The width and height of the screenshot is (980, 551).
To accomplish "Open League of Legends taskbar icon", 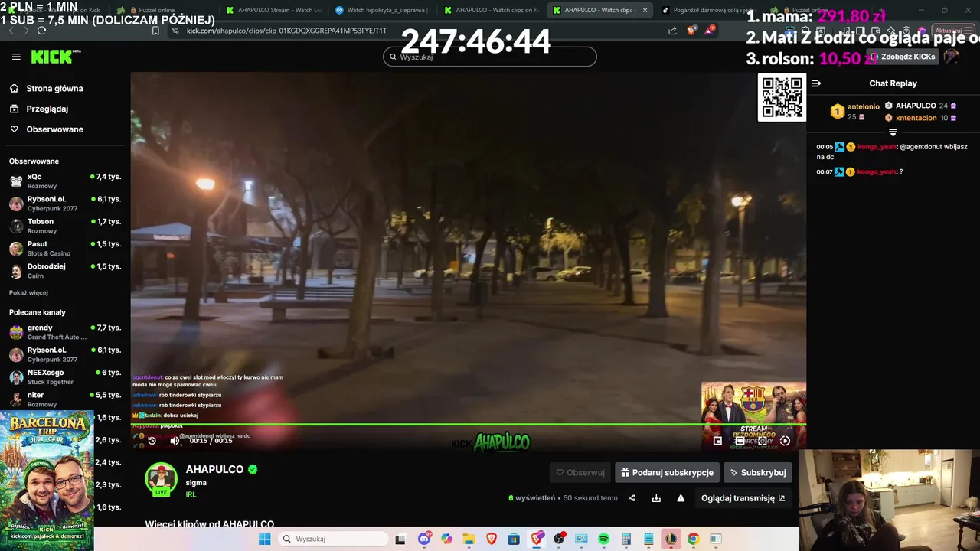I will [x=671, y=539].
